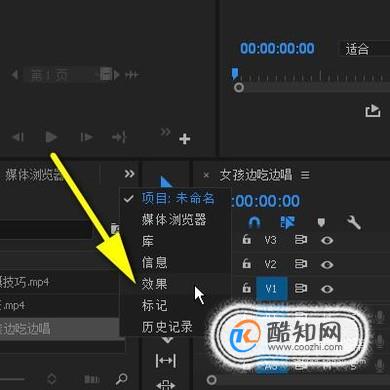Click the V2 track target label
Viewport: 390px width, 390px height.
click(x=270, y=265)
